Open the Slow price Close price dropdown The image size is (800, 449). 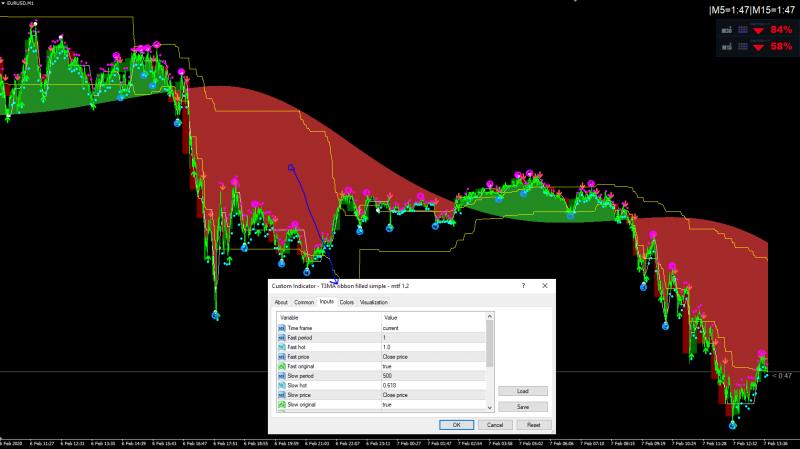click(x=430, y=395)
